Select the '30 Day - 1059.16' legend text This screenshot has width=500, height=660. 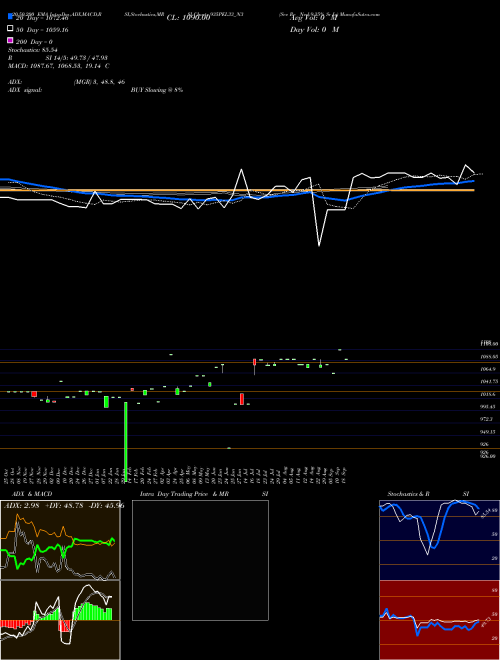click(42, 30)
